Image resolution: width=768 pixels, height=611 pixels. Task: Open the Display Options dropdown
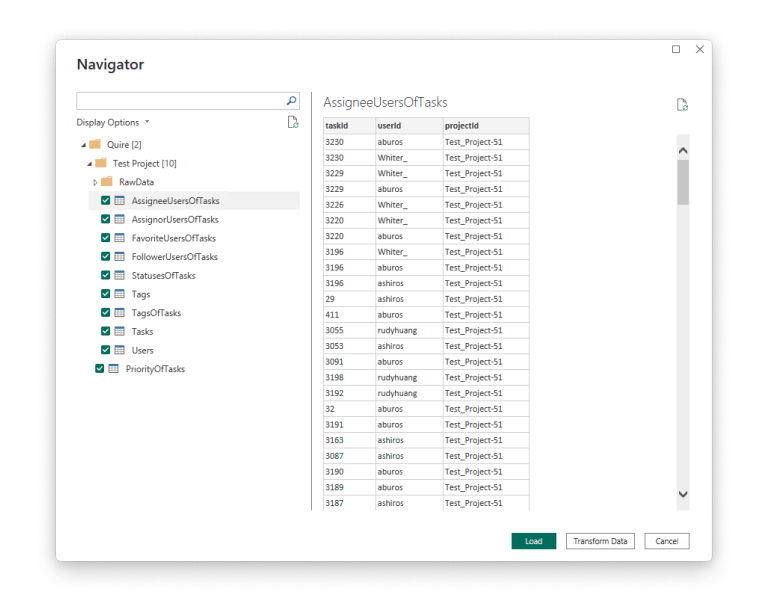[112, 123]
